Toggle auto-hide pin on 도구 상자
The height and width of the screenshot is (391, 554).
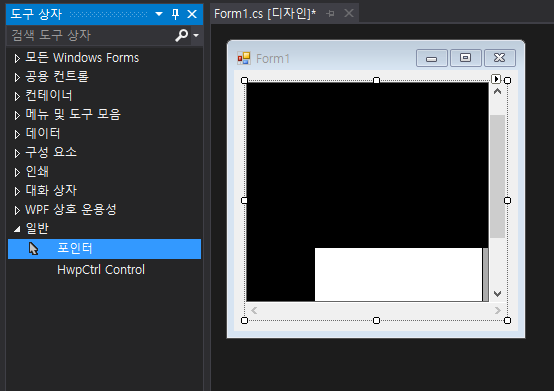click(x=175, y=14)
